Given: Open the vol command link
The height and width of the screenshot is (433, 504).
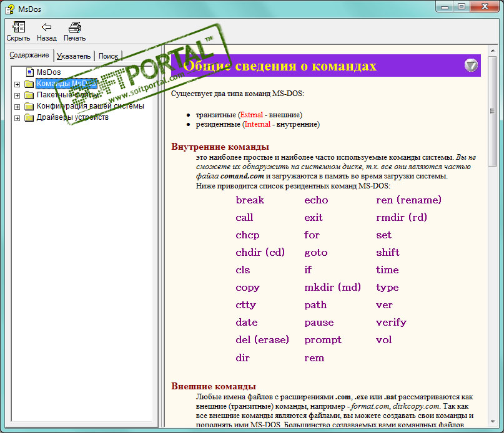Looking at the screenshot, I should point(384,340).
